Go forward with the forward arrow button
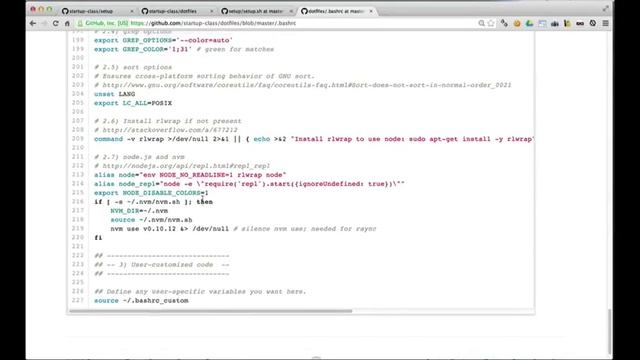The height and width of the screenshot is (360, 640). 44,24
